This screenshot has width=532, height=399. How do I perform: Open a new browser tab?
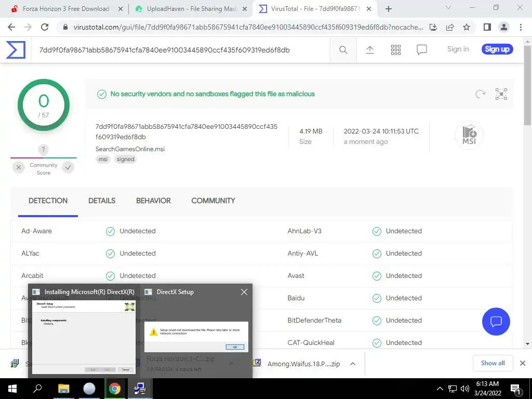click(389, 9)
